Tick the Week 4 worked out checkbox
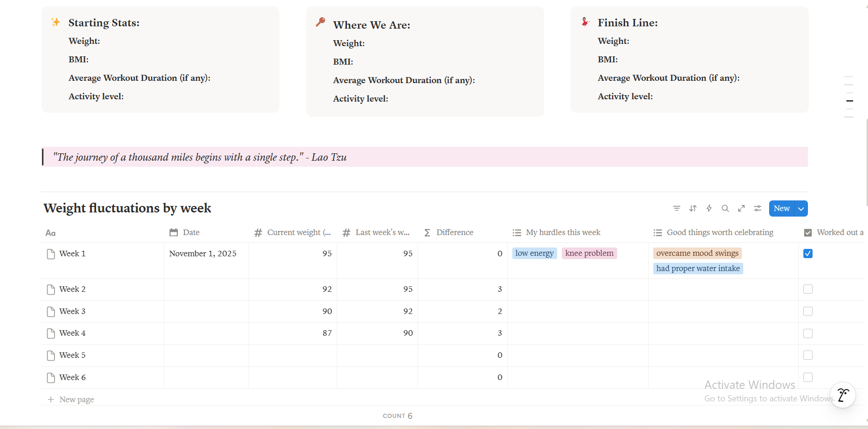This screenshot has height=429, width=868. coord(807,333)
